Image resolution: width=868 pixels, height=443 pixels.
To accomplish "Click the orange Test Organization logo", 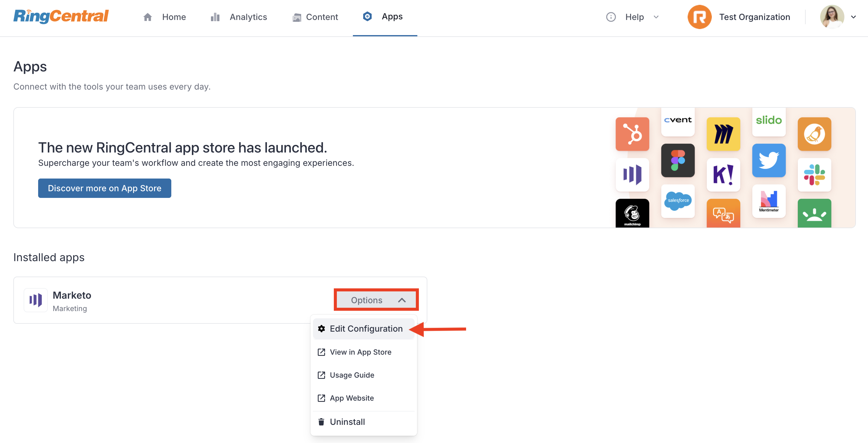I will pyautogui.click(x=699, y=17).
